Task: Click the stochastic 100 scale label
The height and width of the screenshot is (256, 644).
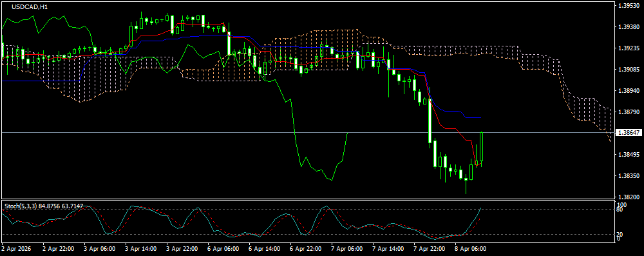Action: [x=621, y=204]
